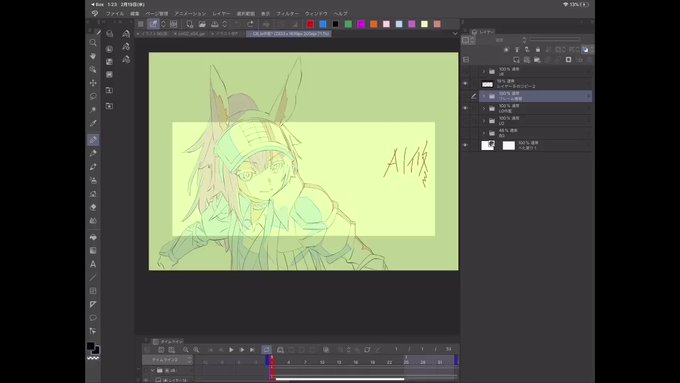Screen dimensions: 680x383
Task: Select the eyedropper tool
Action: click(93, 124)
